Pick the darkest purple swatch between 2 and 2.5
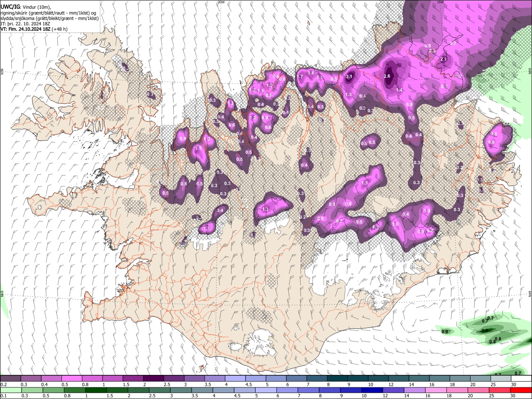Image resolution: width=532 pixels, height=399 pixels. [x=153, y=379]
